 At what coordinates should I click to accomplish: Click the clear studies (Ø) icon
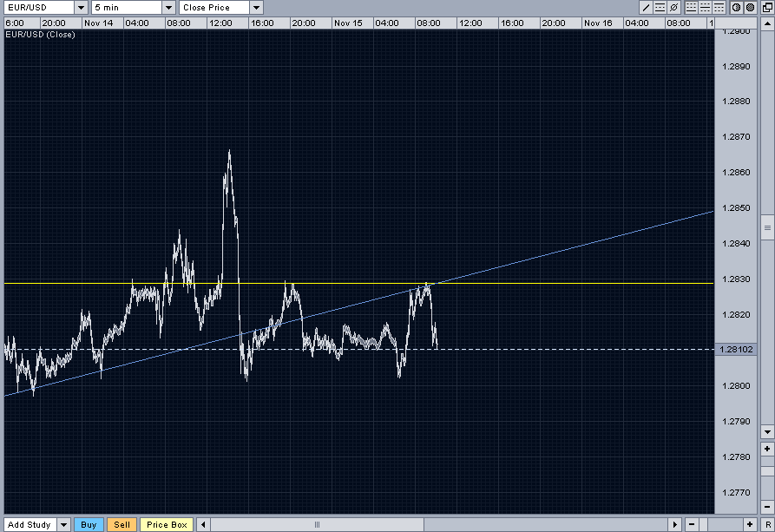(673, 7)
